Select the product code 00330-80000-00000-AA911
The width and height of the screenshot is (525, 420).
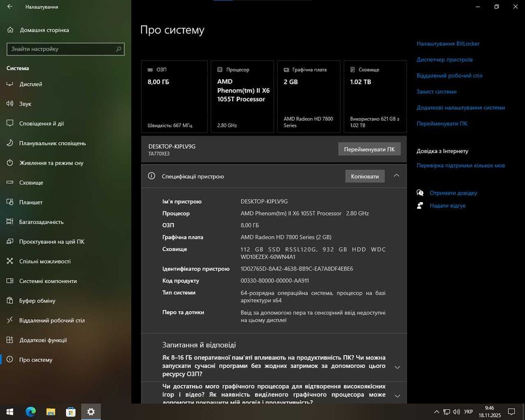click(x=275, y=281)
